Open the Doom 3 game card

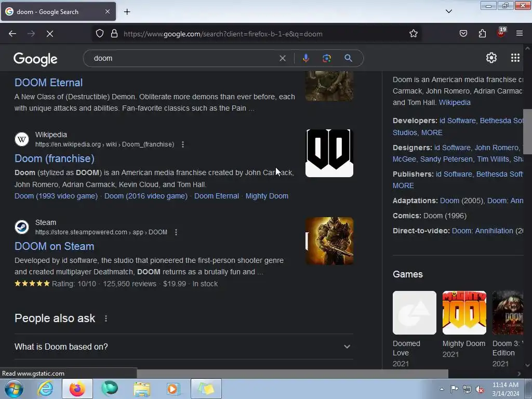click(x=508, y=329)
